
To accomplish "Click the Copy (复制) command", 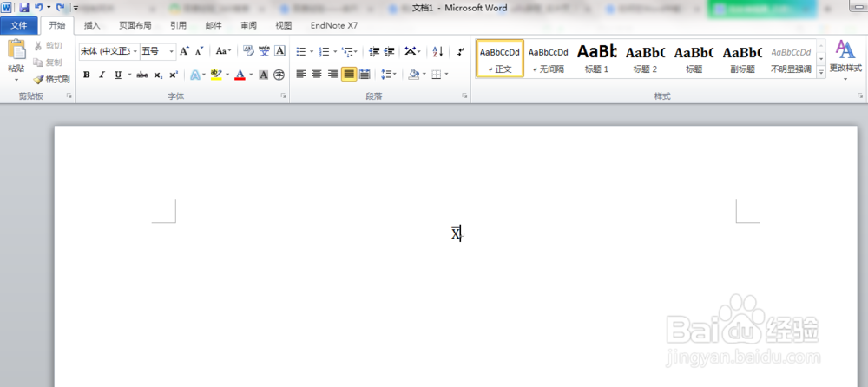I will click(48, 62).
